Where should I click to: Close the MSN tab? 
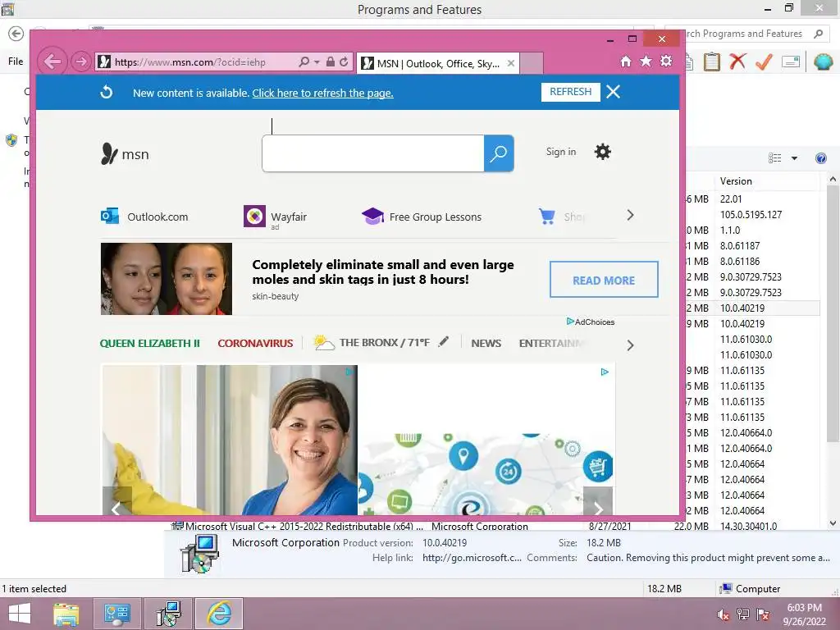point(511,63)
